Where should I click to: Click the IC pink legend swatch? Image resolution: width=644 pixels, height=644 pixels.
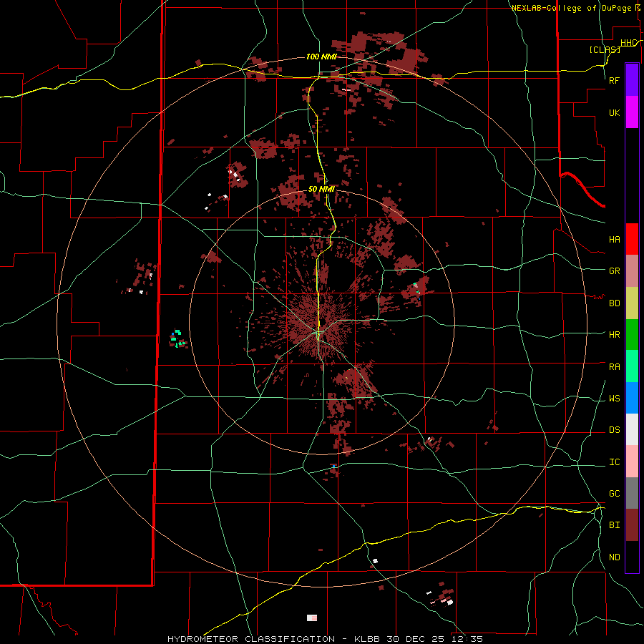click(x=632, y=462)
